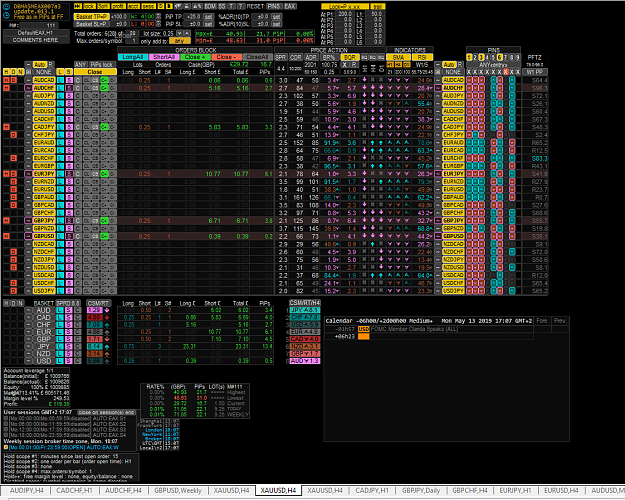The height and width of the screenshot is (500, 625).
Task: Click the COMMENTS HERE field
Action: pyautogui.click(x=36, y=40)
